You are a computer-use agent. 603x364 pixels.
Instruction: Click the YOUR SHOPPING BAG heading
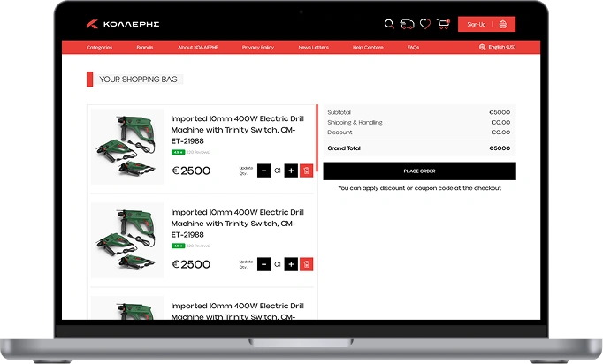[138, 80]
